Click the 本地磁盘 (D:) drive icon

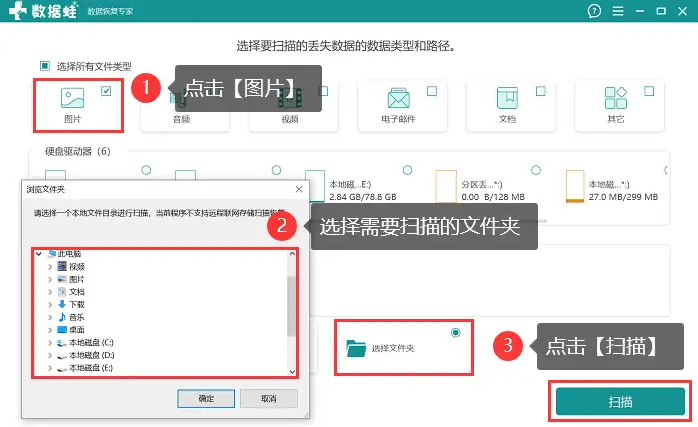tap(62, 355)
